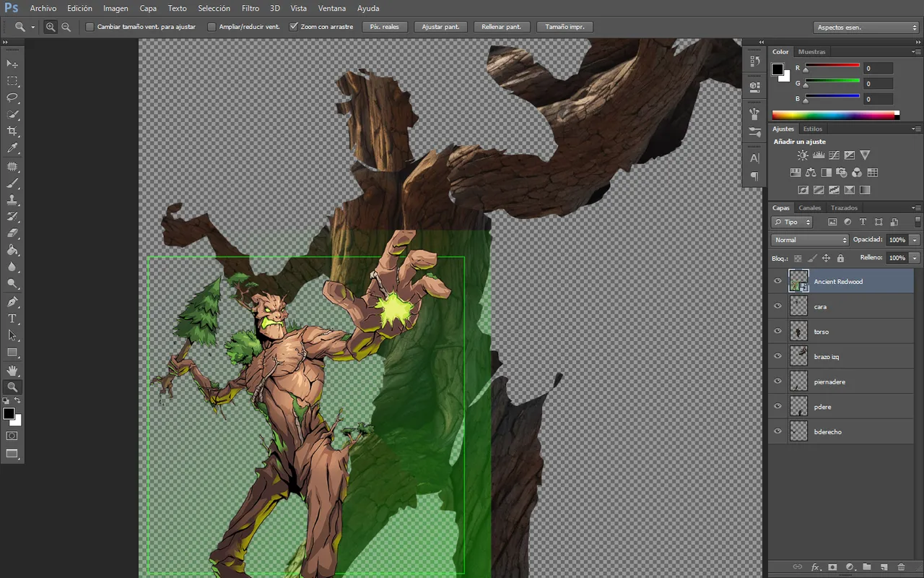Enable 'Ampliar/reducir vent.' checkbox
Image resolution: width=924 pixels, height=578 pixels.
212,27
